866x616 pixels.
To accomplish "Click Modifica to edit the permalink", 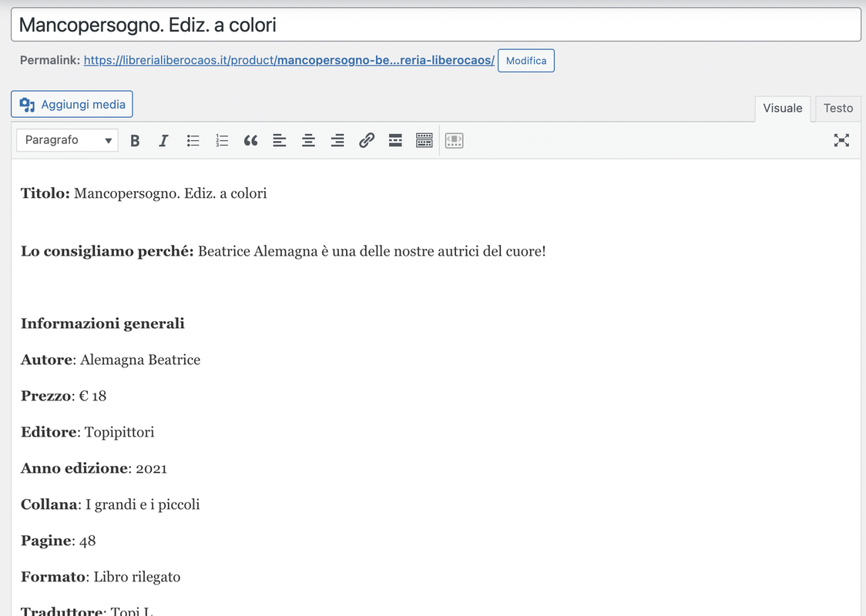I will click(525, 61).
